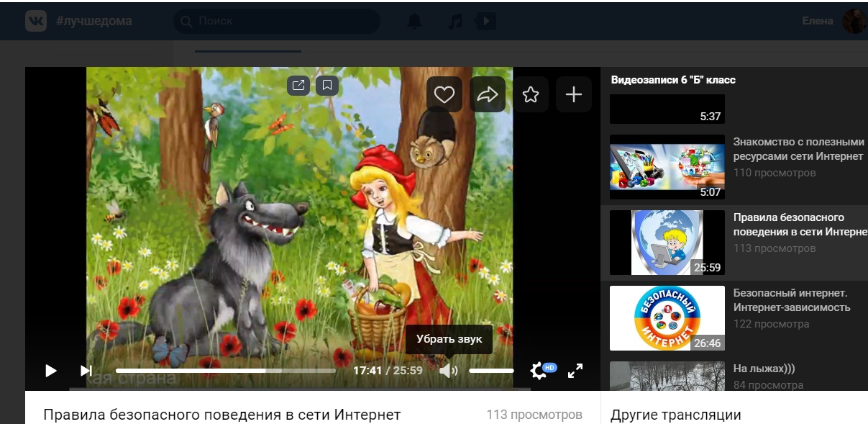Add video to favorites with star icon
The height and width of the screenshot is (424, 868).
point(531,94)
